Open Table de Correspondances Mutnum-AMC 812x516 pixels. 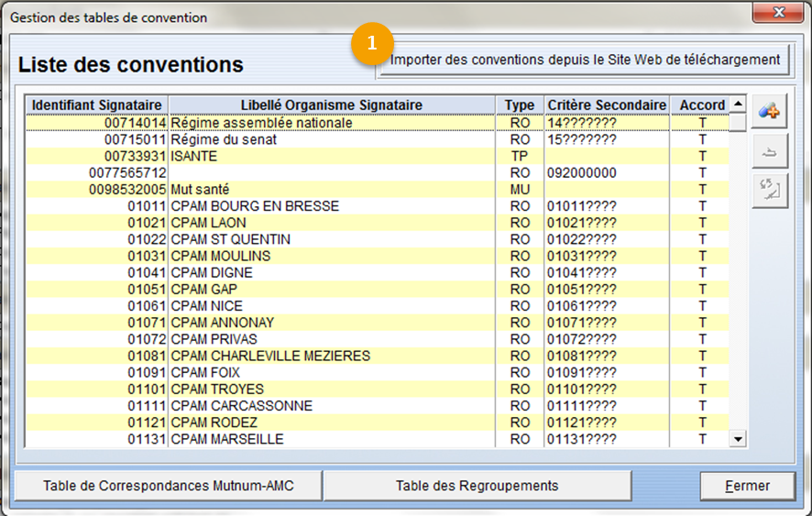tap(169, 486)
